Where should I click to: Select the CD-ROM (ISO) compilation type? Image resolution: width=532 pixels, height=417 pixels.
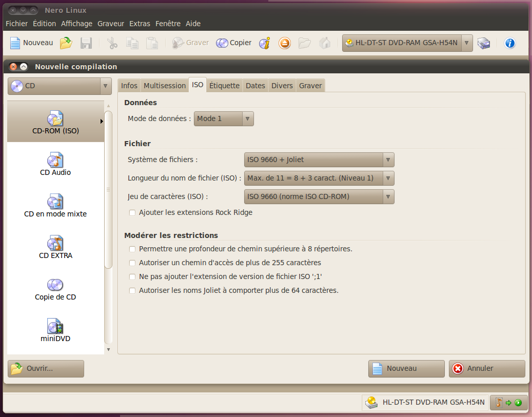pos(55,122)
